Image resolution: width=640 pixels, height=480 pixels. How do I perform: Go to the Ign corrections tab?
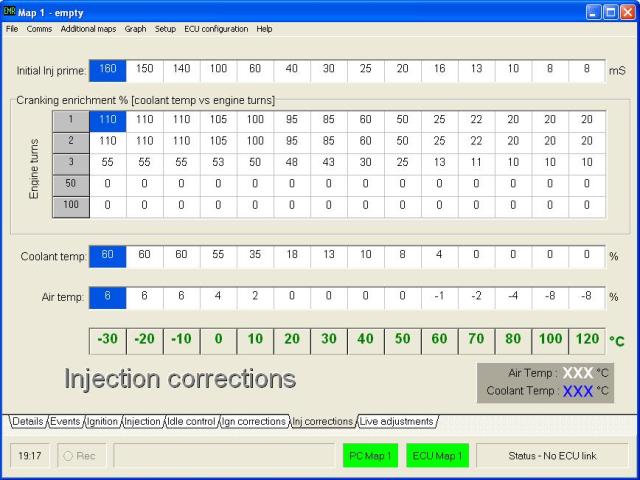pos(254,422)
